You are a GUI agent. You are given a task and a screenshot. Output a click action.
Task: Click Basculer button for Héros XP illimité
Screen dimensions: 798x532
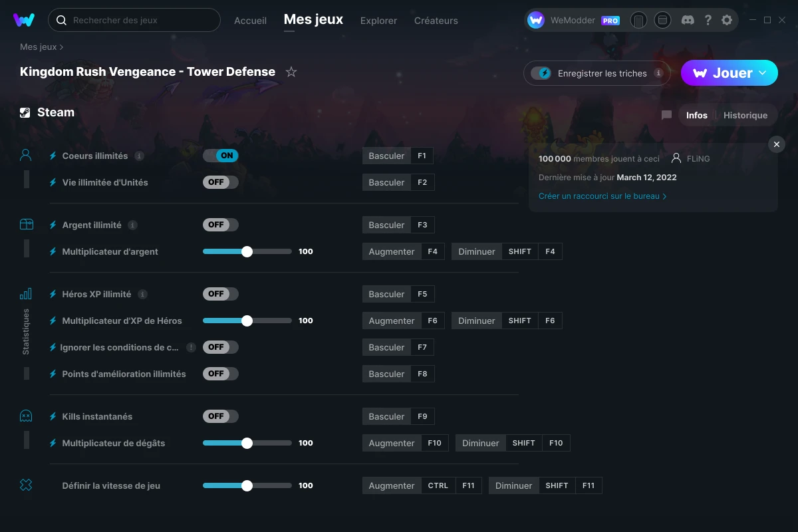tap(386, 294)
